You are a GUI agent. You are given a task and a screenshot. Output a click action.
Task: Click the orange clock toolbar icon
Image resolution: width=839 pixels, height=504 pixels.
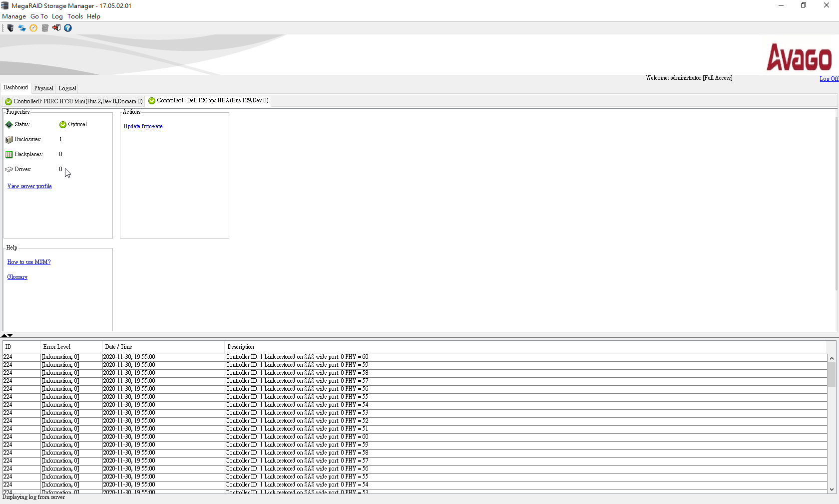click(x=33, y=28)
